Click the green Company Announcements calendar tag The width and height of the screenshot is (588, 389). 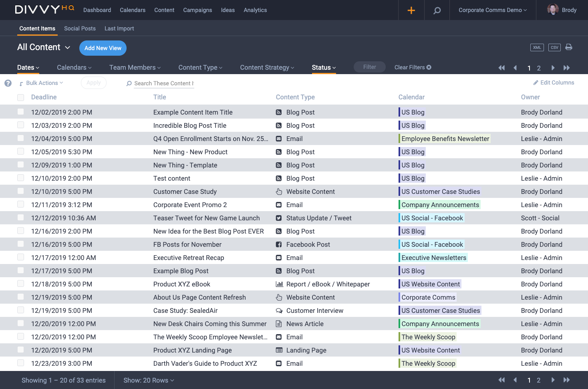click(x=439, y=205)
